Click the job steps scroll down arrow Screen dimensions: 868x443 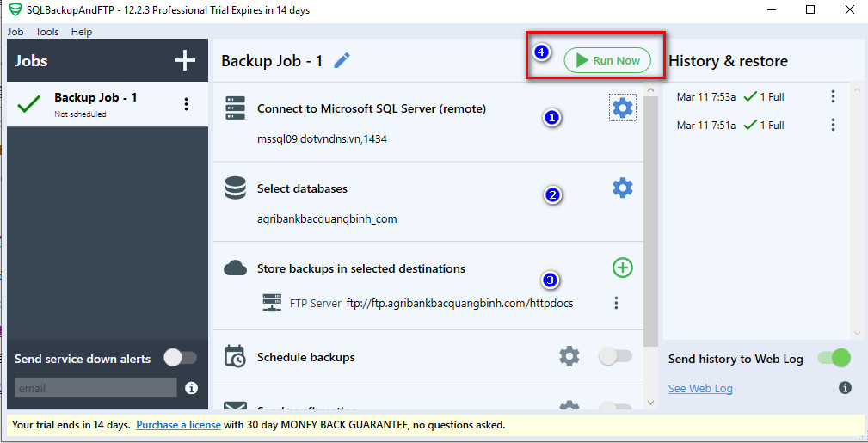[650, 403]
